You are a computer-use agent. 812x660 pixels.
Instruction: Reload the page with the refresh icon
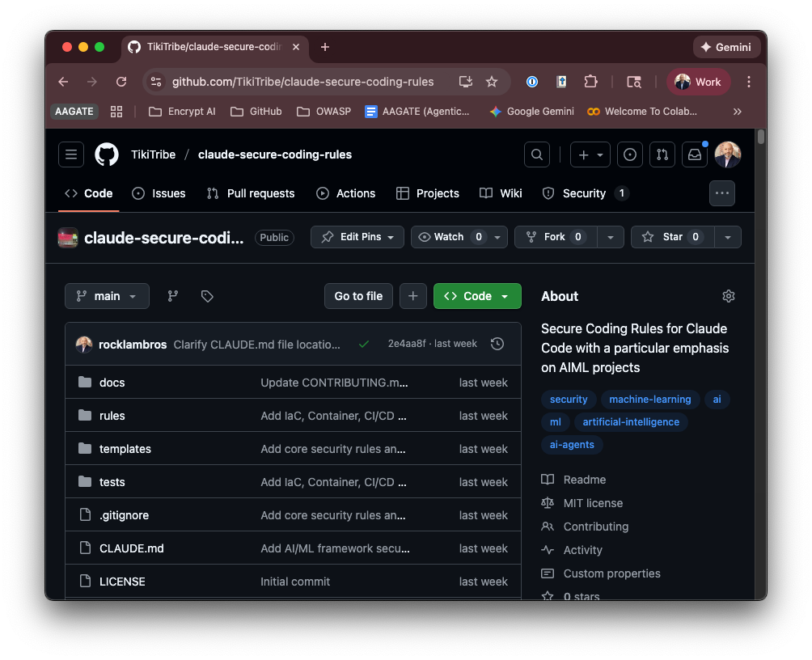pyautogui.click(x=121, y=82)
